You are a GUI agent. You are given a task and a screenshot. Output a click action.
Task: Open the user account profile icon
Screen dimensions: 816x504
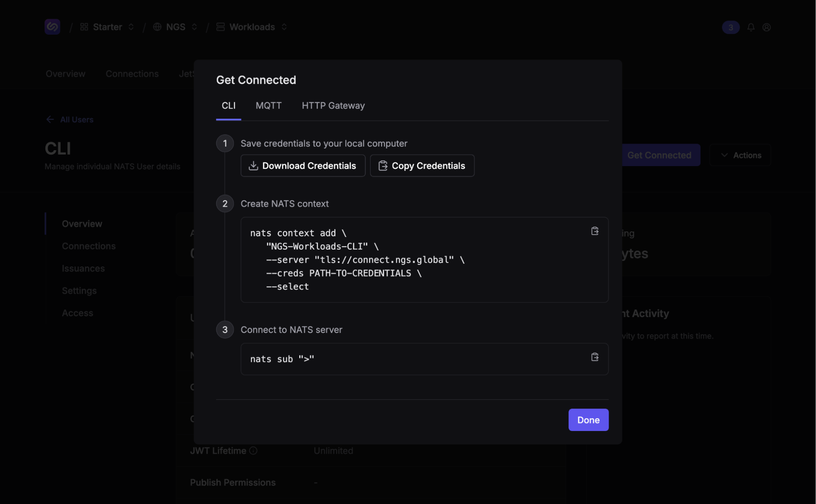pos(766,27)
